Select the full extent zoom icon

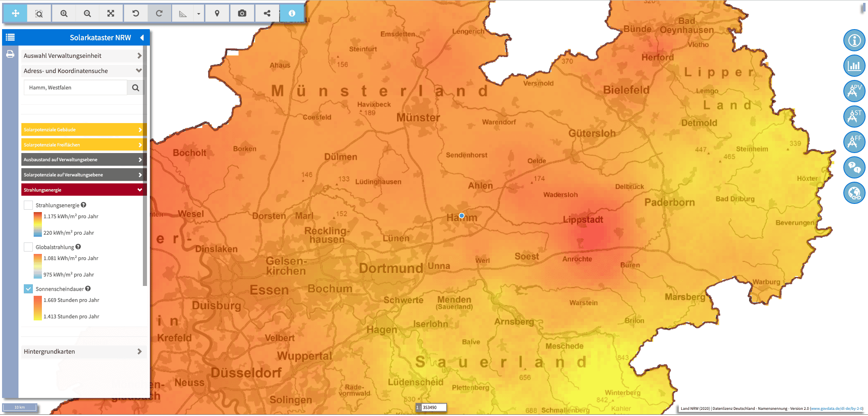[x=111, y=14]
